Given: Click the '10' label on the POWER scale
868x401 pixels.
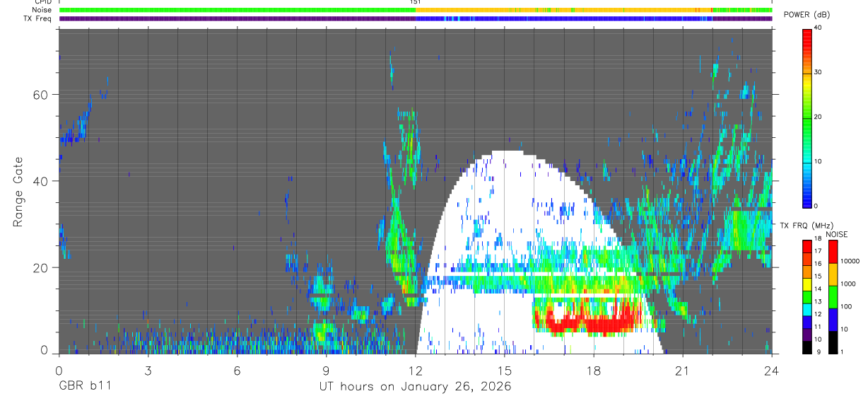Looking at the screenshot, I should (819, 161).
